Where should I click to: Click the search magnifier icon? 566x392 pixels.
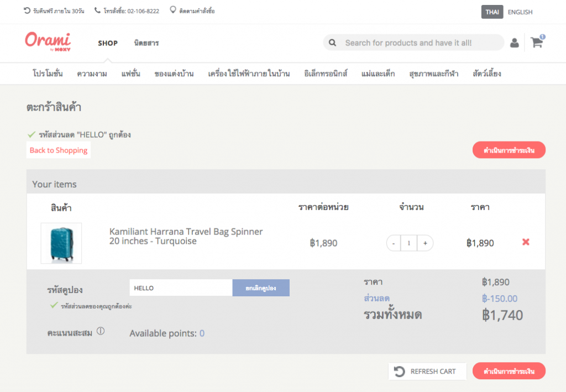tap(332, 43)
